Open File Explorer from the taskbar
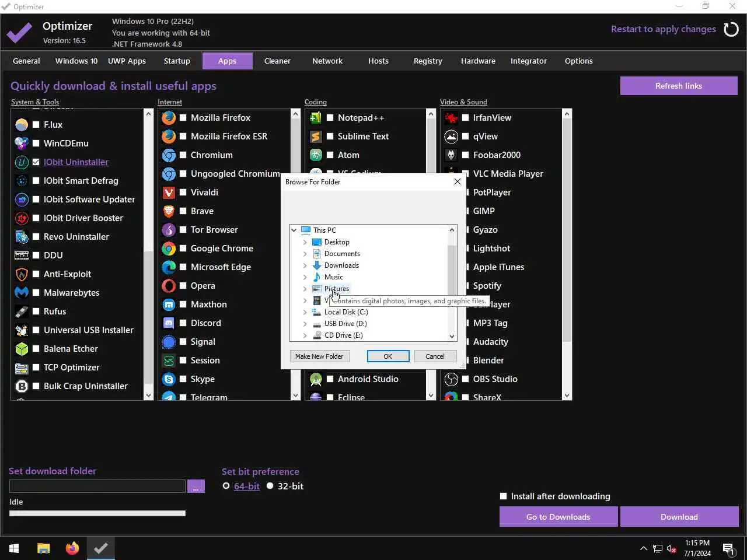Viewport: 747px width, 560px height. coord(44,548)
